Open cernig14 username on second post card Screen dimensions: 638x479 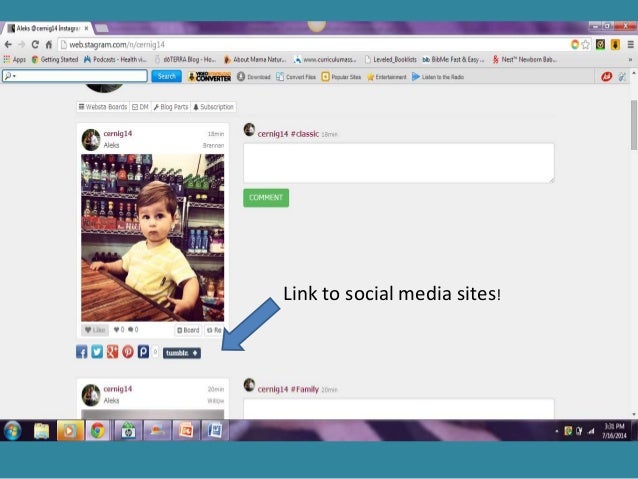[x=118, y=389]
